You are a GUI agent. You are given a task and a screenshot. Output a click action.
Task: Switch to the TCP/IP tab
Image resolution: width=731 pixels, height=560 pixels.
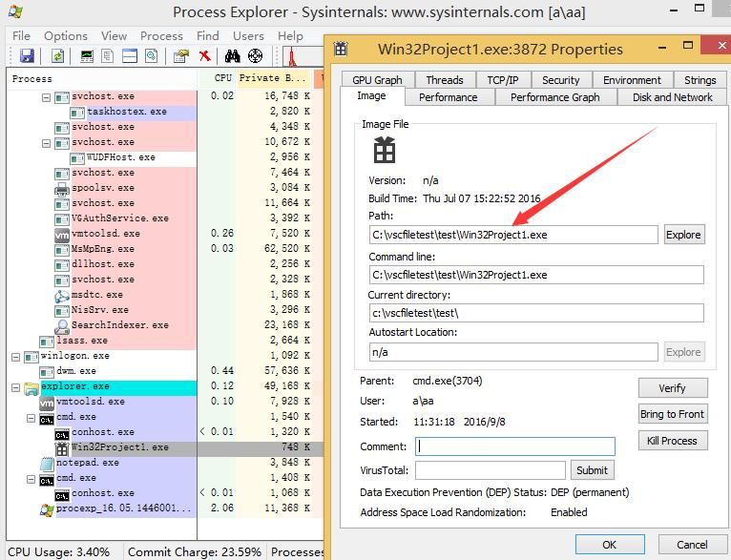coord(503,80)
